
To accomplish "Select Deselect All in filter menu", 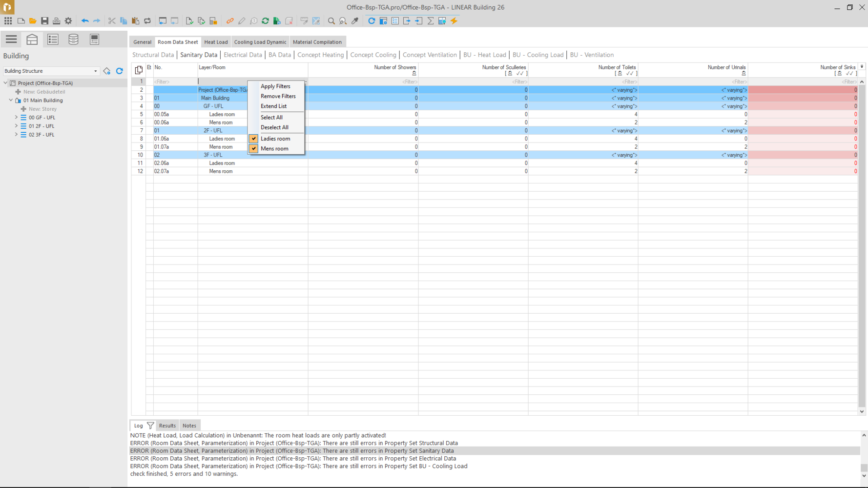I will pyautogui.click(x=274, y=127).
